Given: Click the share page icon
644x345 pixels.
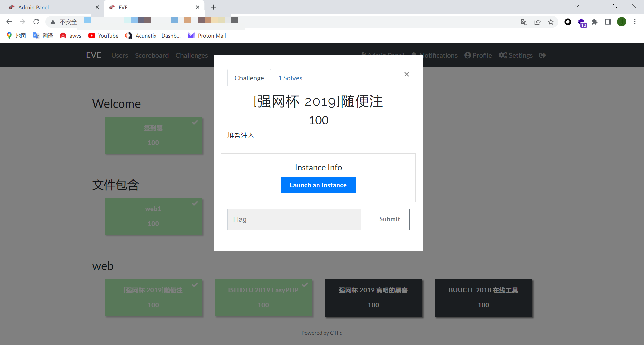Looking at the screenshot, I should [x=537, y=22].
